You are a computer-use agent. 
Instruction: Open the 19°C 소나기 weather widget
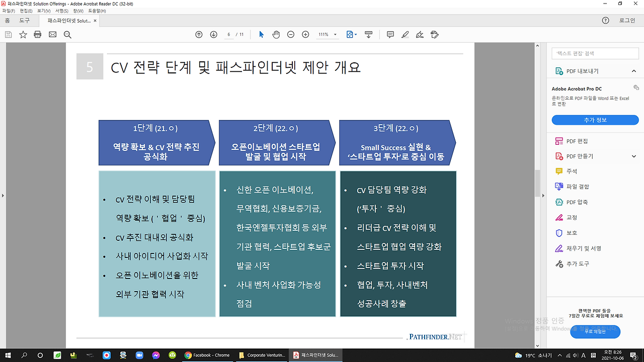click(533, 355)
